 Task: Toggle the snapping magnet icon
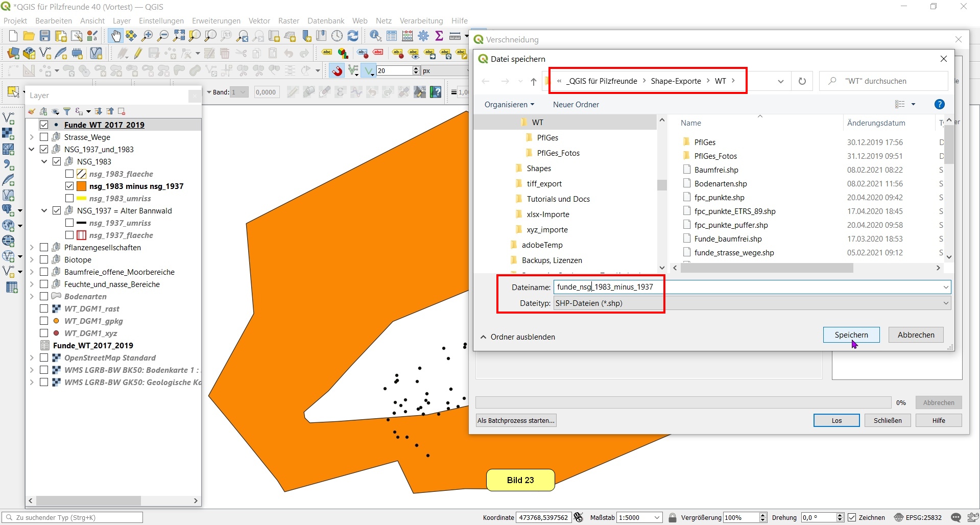[x=337, y=70]
